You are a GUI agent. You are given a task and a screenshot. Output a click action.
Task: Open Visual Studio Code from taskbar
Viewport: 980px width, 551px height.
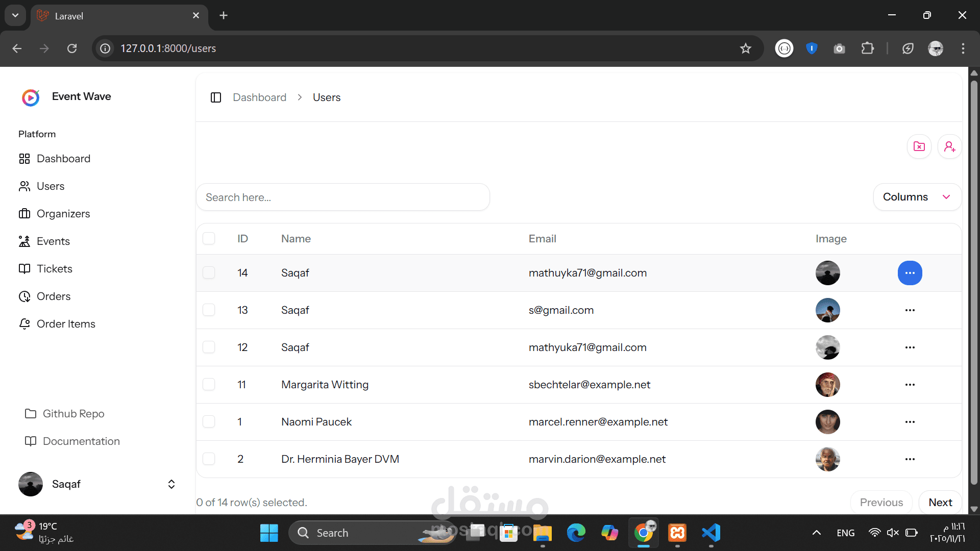tap(711, 533)
